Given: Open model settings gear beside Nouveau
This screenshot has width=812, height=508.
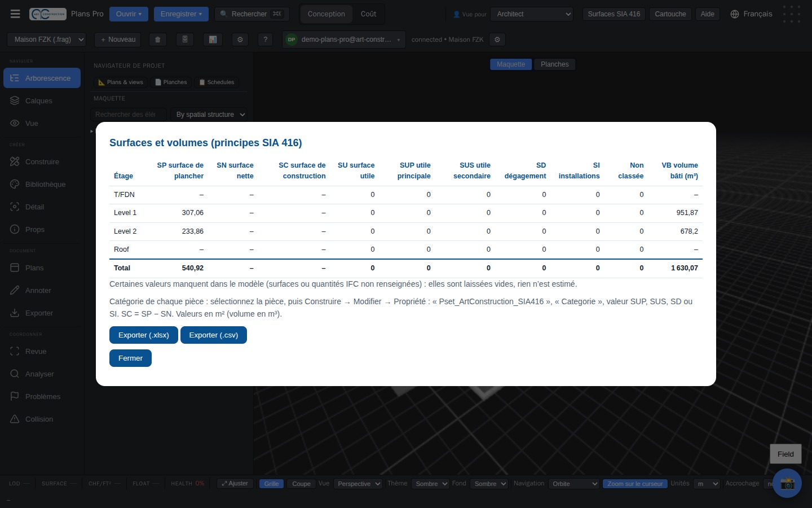Looking at the screenshot, I should coord(240,40).
